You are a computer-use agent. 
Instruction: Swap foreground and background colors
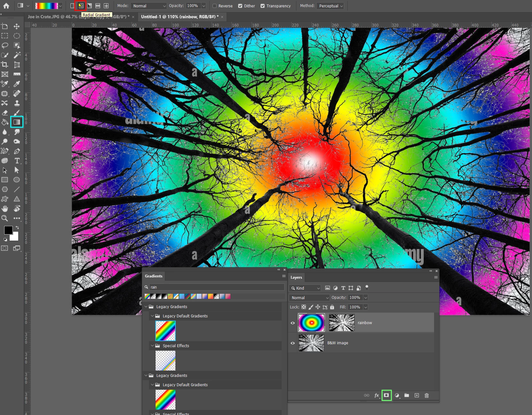point(17,227)
